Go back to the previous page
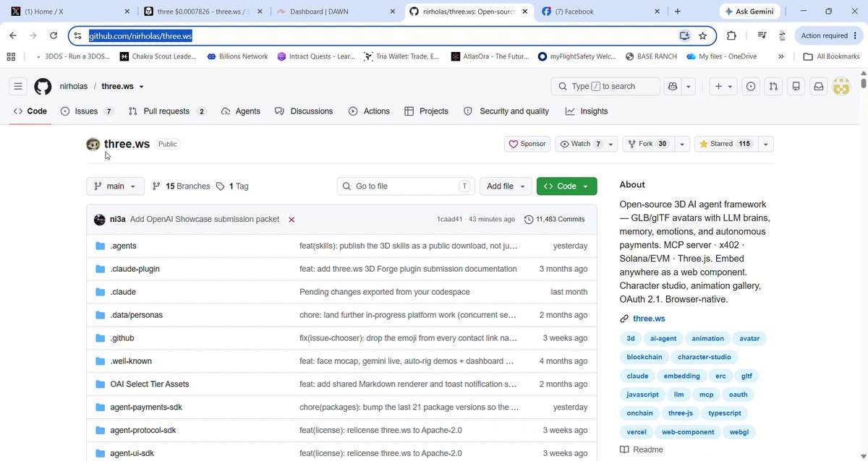The image size is (868, 461). pyautogui.click(x=13, y=35)
